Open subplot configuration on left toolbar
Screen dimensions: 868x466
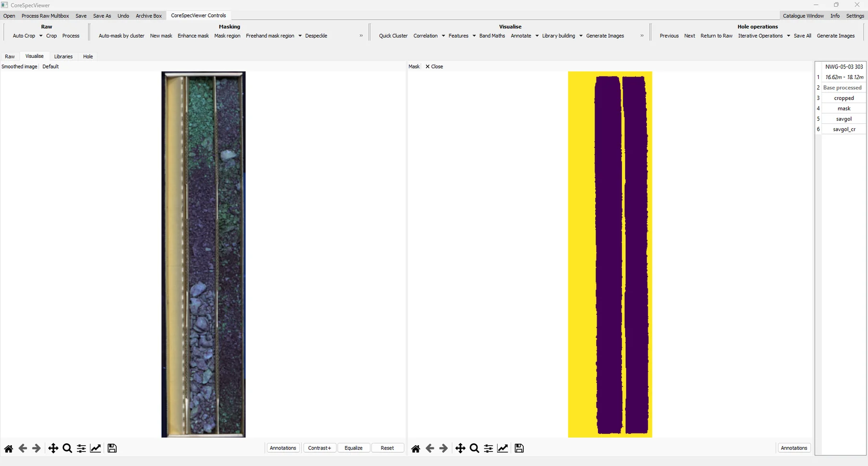[x=81, y=448]
